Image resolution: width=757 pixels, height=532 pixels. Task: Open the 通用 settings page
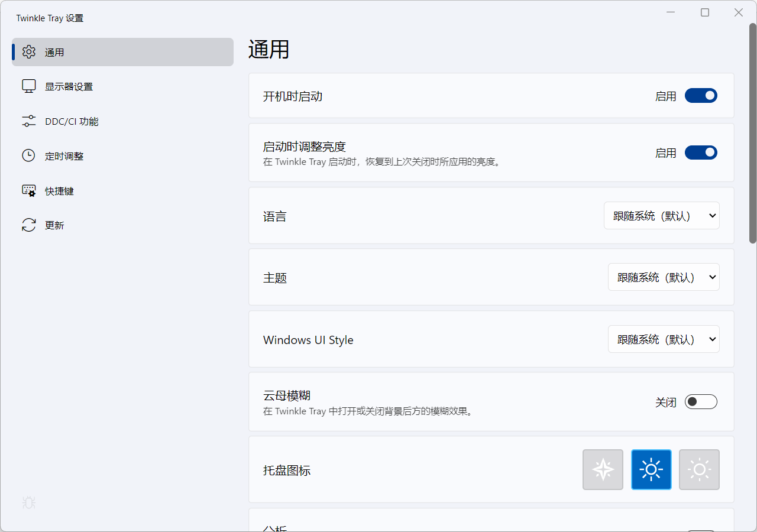pyautogui.click(x=123, y=52)
